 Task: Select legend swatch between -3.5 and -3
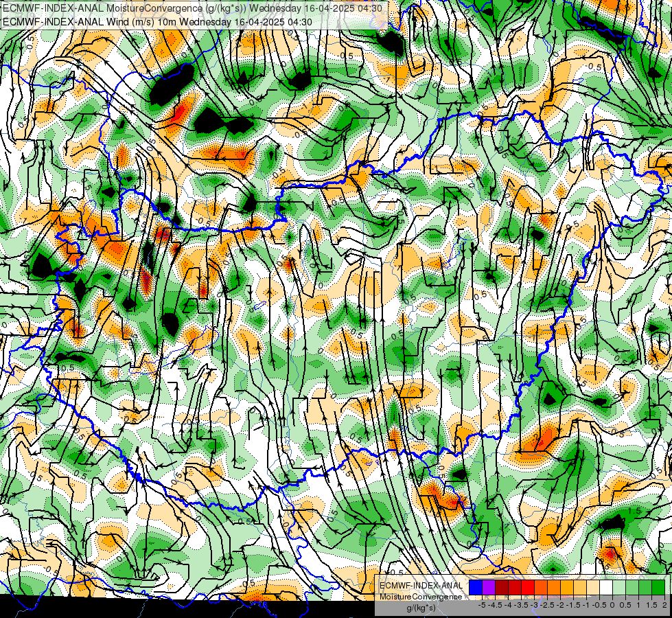(528, 587)
